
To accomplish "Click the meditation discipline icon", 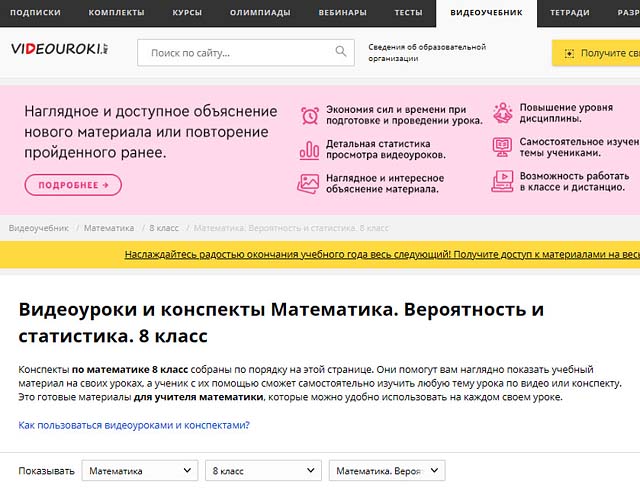I will pyautogui.click(x=502, y=113).
